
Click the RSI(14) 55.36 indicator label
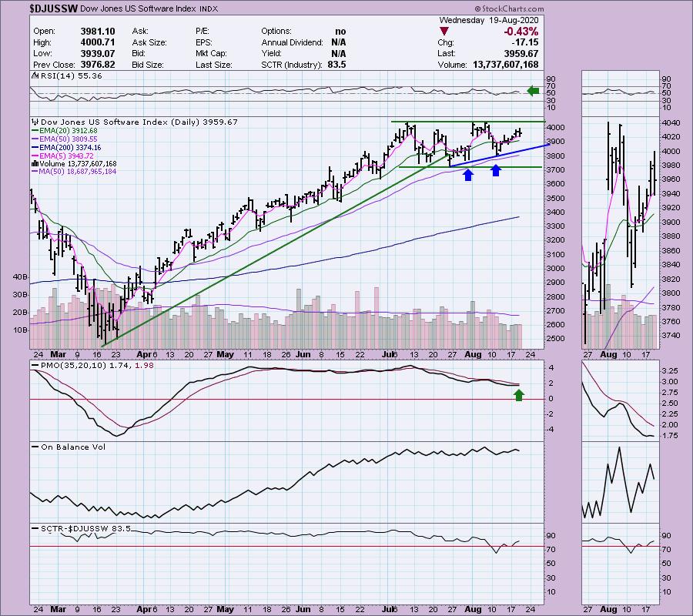point(67,76)
